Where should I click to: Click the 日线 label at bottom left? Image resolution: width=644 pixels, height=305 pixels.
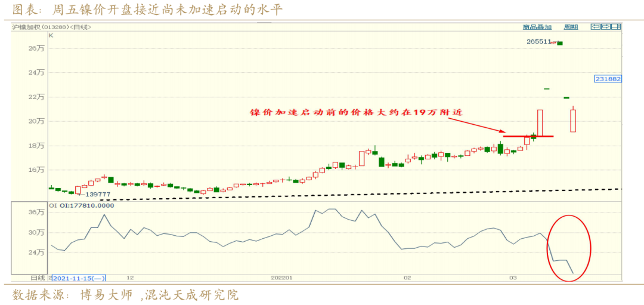click(38, 278)
